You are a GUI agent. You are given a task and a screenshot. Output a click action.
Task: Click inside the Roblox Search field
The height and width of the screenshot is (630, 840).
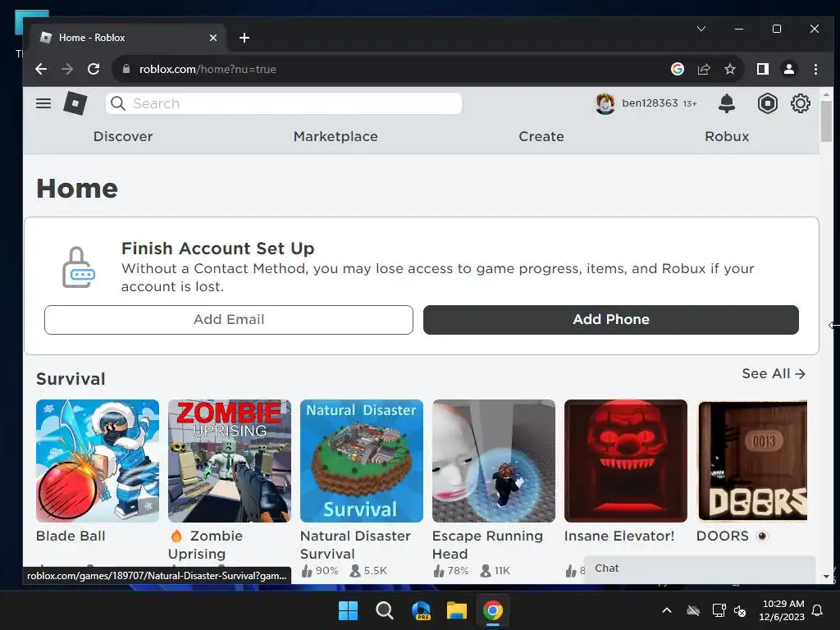[x=284, y=103]
